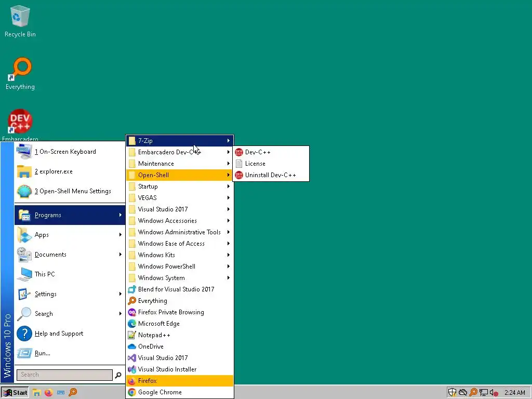Open explorer.exe in recent programs list
Image resolution: width=532 pixels, height=399 pixels.
(70, 171)
